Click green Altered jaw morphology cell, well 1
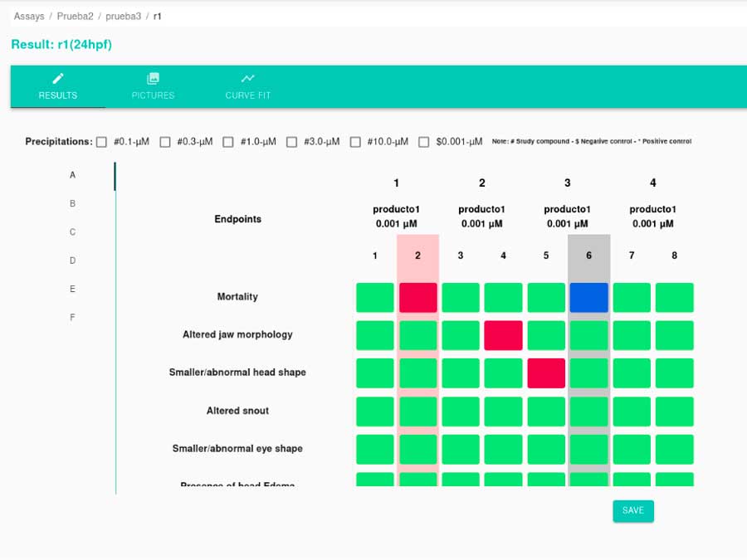The height and width of the screenshot is (560, 747). click(375, 335)
